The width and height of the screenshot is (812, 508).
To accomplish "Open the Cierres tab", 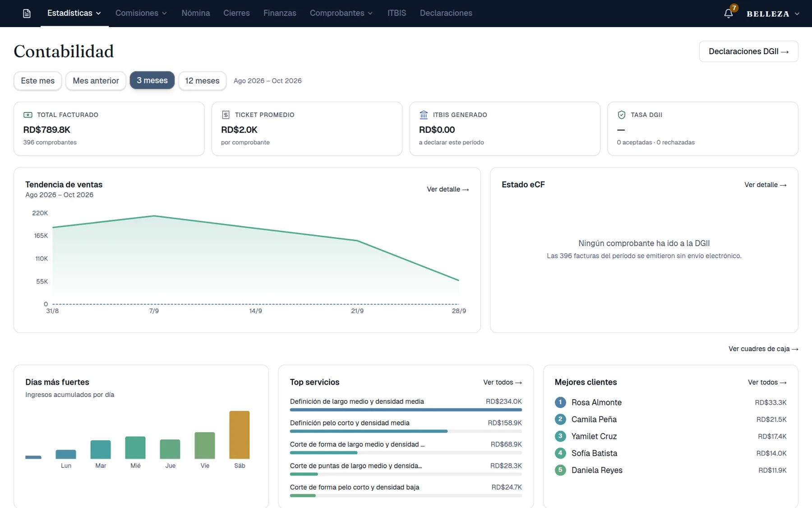I will click(x=236, y=13).
